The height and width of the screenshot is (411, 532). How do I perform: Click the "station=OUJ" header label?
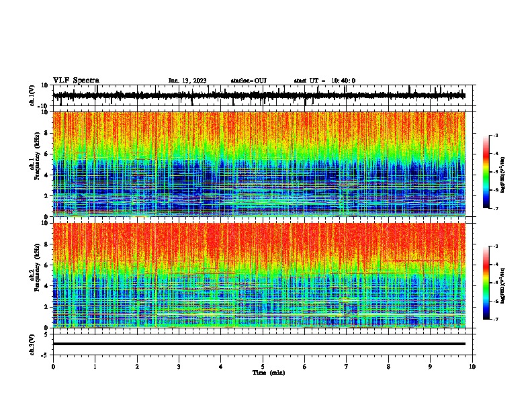coord(249,81)
